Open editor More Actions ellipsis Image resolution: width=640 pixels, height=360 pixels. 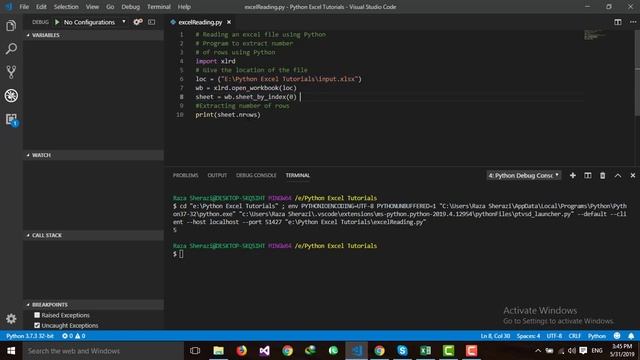pos(633,22)
